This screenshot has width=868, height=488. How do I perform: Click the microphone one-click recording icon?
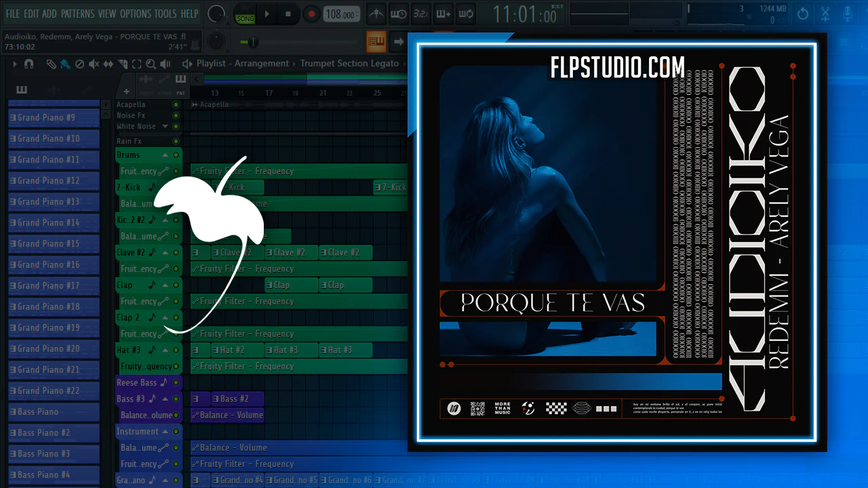tap(848, 14)
